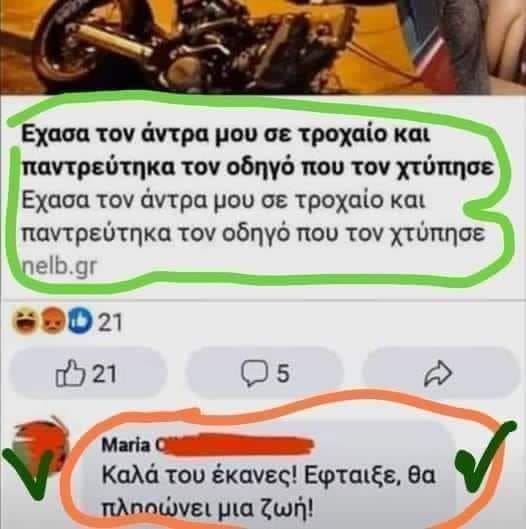Click the green checkmark over the avatar
The width and height of the screenshot is (526, 529).
point(29,474)
